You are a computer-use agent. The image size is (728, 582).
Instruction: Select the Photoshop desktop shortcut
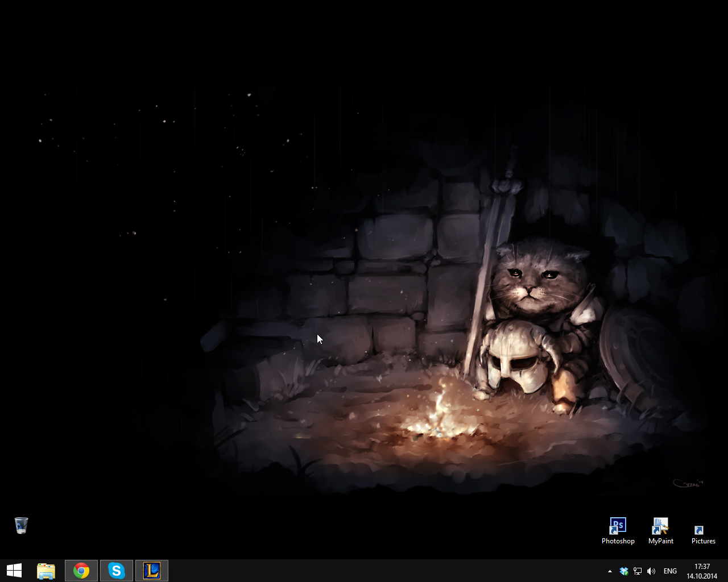click(618, 531)
